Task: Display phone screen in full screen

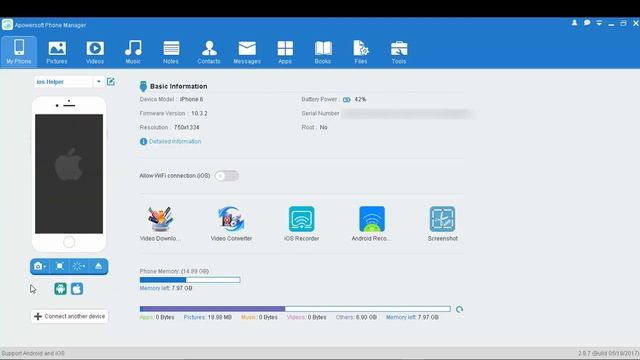Action: coord(60,266)
